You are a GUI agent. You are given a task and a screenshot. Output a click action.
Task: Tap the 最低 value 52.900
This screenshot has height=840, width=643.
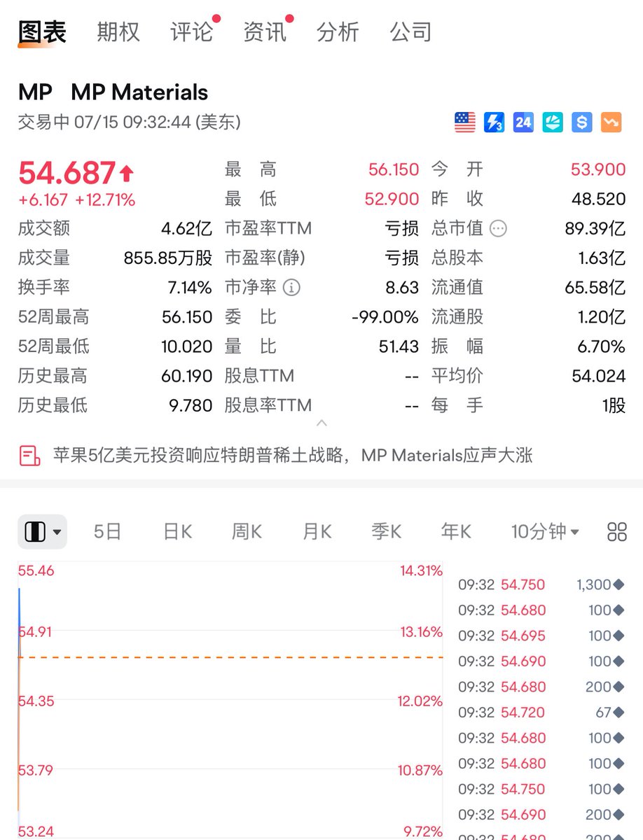(392, 199)
